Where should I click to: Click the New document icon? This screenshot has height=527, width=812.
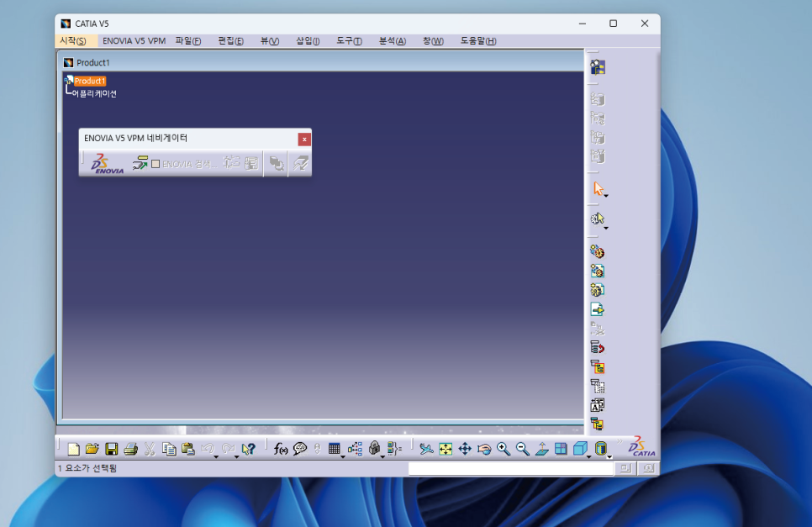pyautogui.click(x=73, y=449)
